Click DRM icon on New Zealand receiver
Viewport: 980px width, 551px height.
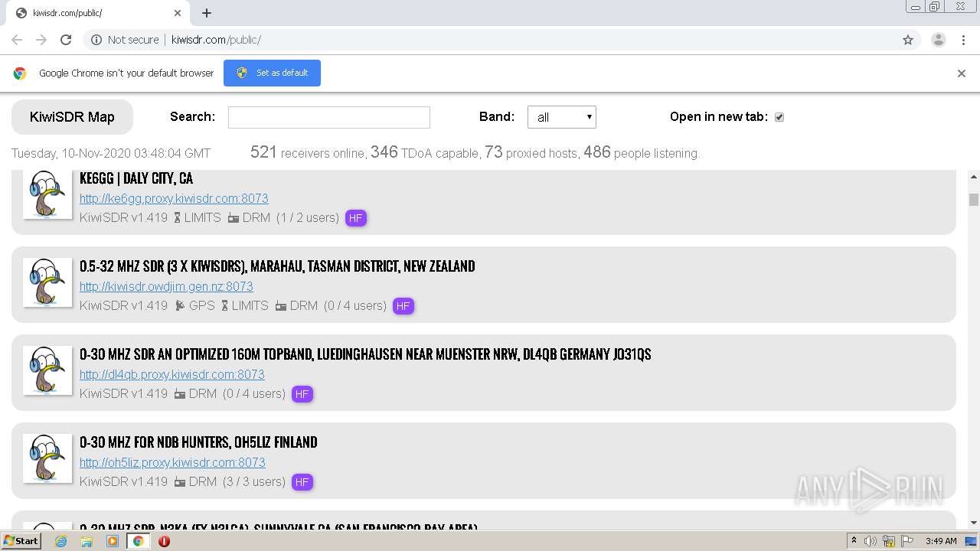pyautogui.click(x=281, y=306)
